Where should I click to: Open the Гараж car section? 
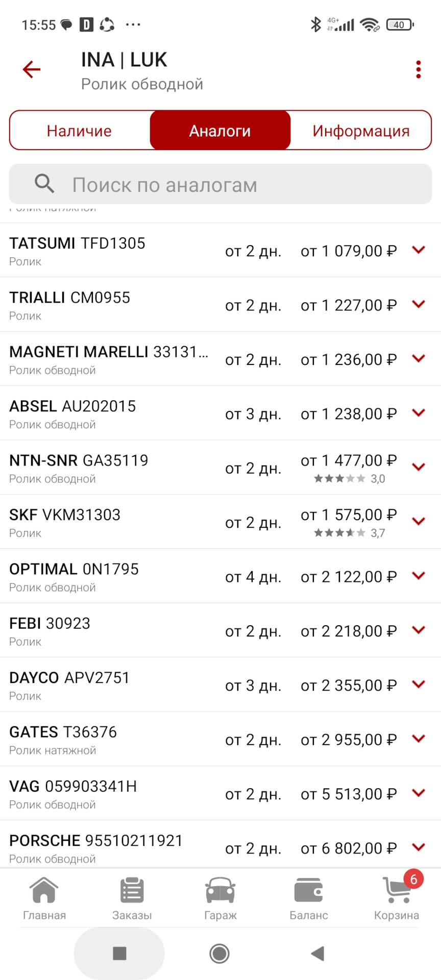click(x=220, y=899)
